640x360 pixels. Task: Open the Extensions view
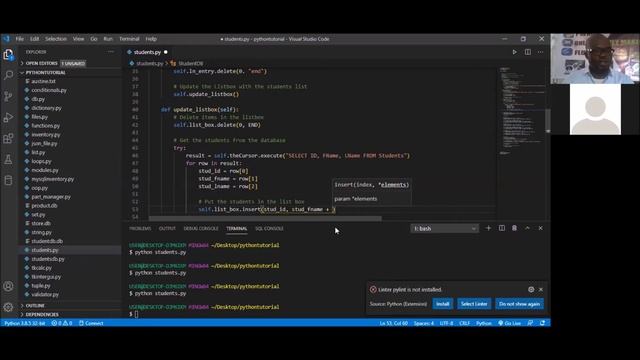pos(8,138)
